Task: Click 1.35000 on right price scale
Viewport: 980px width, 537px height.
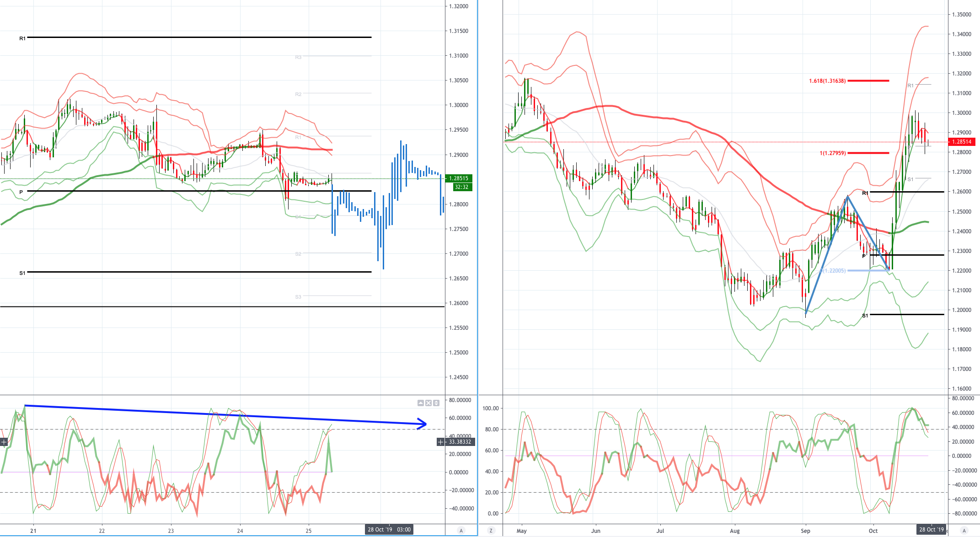Action: [x=962, y=15]
